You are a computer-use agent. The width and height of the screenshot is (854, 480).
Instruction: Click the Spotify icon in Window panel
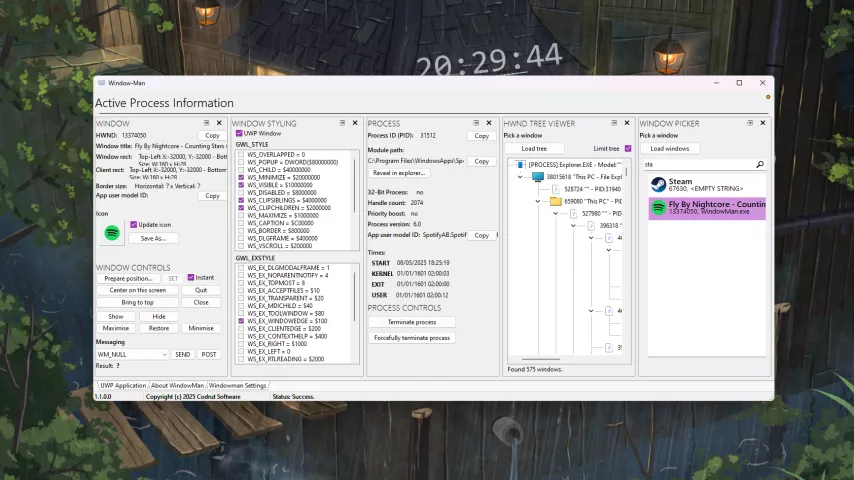(x=113, y=232)
